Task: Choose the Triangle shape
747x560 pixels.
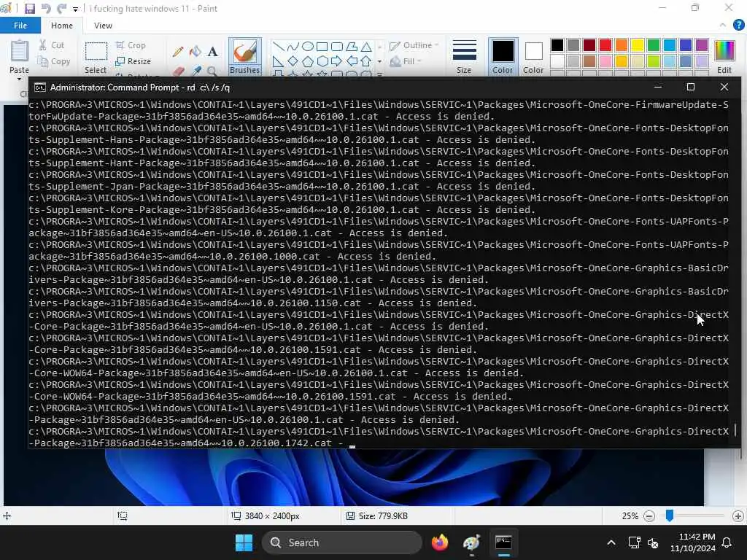Action: (x=366, y=47)
